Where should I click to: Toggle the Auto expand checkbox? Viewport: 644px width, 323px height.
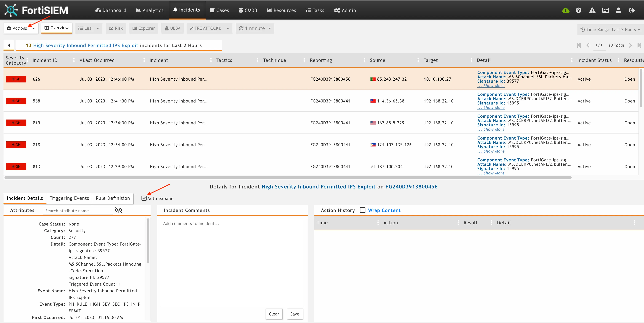144,198
